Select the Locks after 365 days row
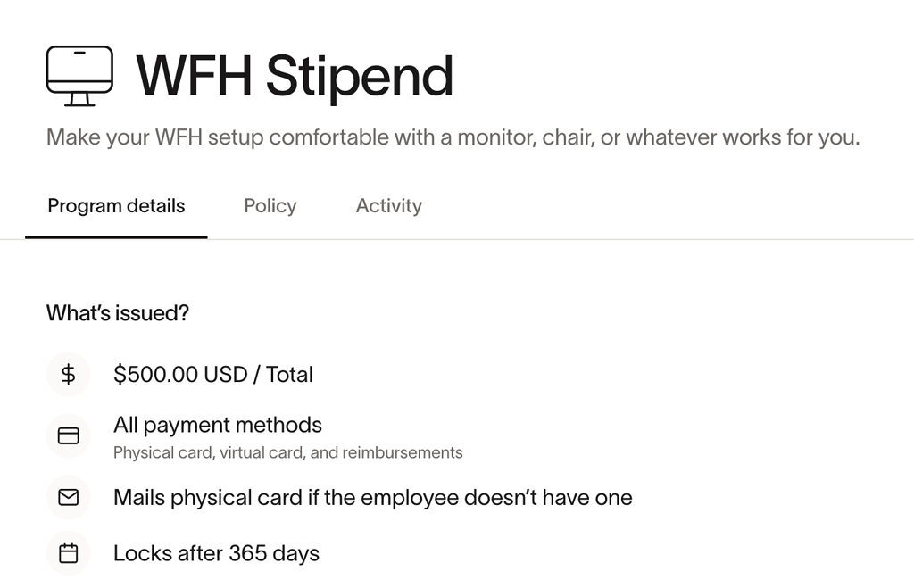 (x=216, y=553)
